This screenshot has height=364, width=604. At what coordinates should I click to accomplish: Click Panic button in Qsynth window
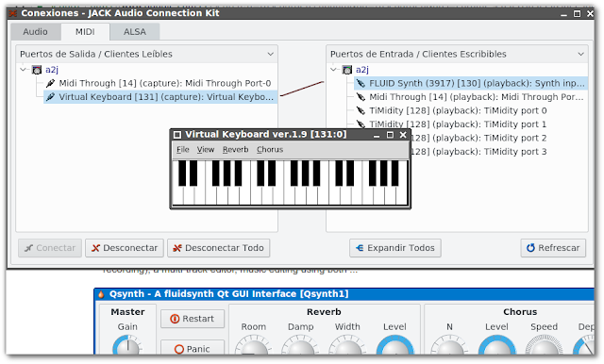193,348
